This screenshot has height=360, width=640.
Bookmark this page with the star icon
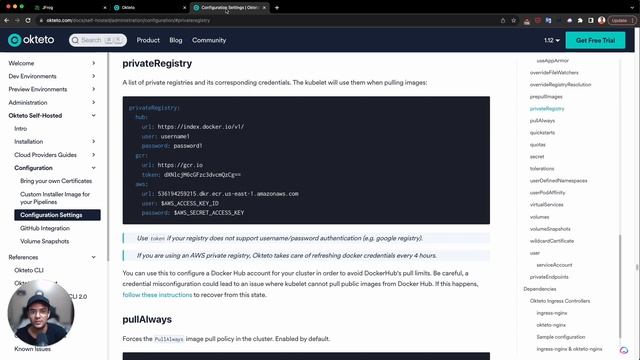[x=513, y=20]
